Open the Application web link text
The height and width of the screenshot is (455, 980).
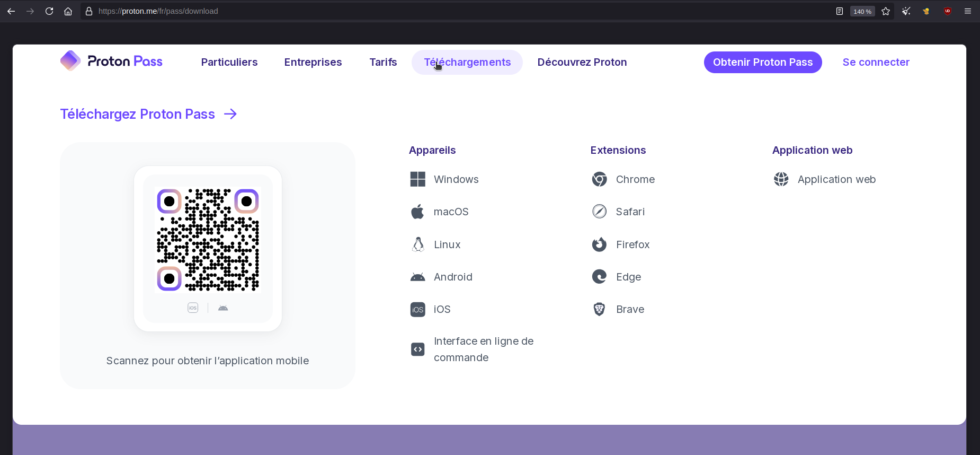836,179
